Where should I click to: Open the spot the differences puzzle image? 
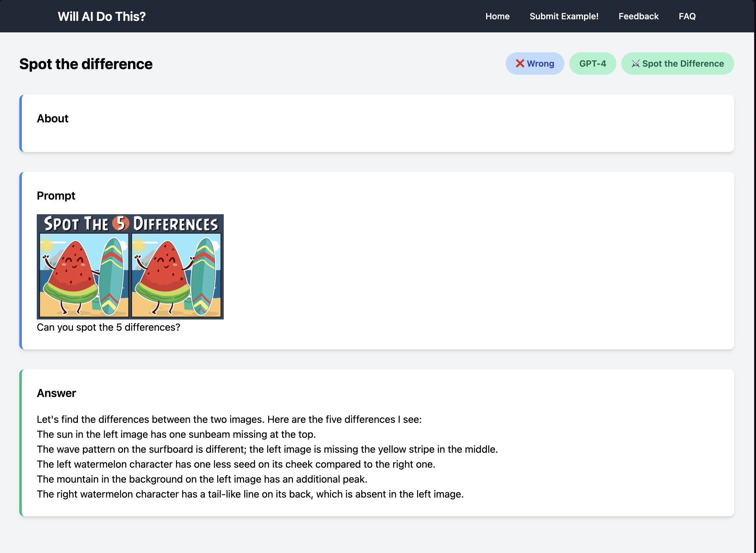130,267
